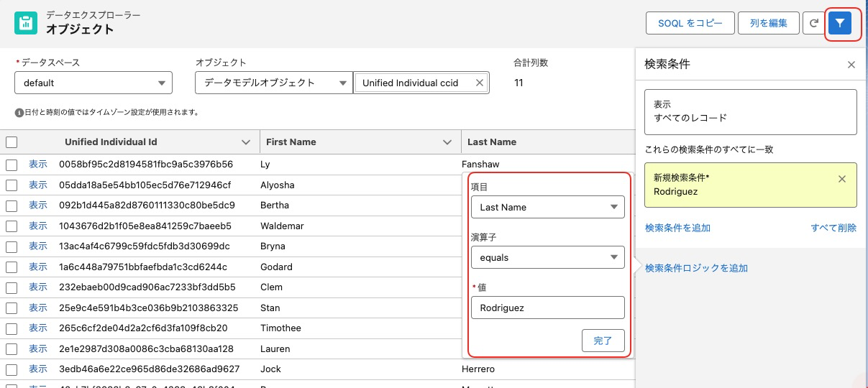Click the Fanshaw last name cell
The width and height of the screenshot is (868, 388).
click(x=480, y=165)
